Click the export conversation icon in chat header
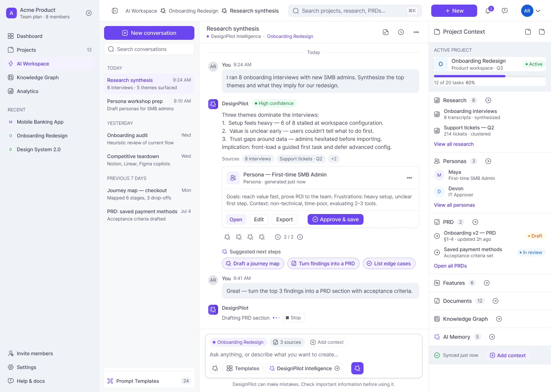The height and width of the screenshot is (392, 551). click(x=386, y=32)
